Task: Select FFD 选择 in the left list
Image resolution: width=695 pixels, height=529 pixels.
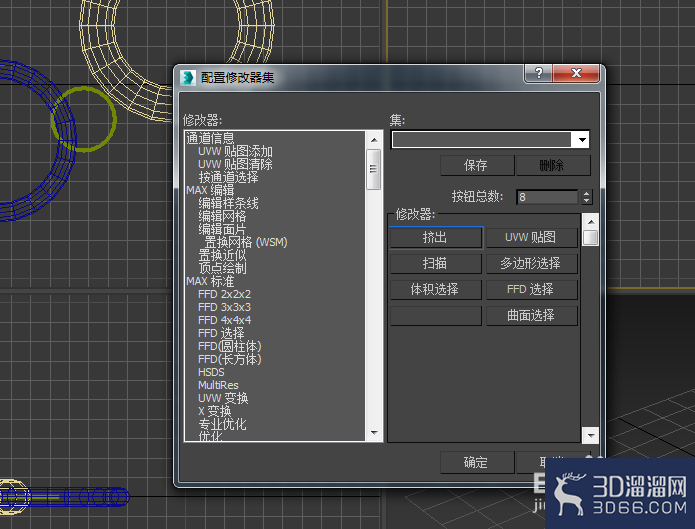Action: [x=221, y=333]
